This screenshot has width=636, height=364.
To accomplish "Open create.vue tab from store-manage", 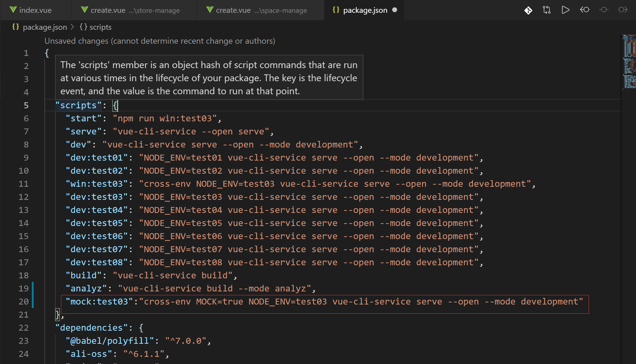I will tap(134, 10).
